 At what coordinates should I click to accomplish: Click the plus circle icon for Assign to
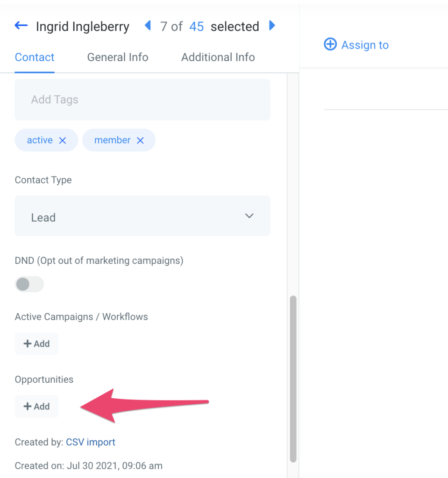point(330,45)
